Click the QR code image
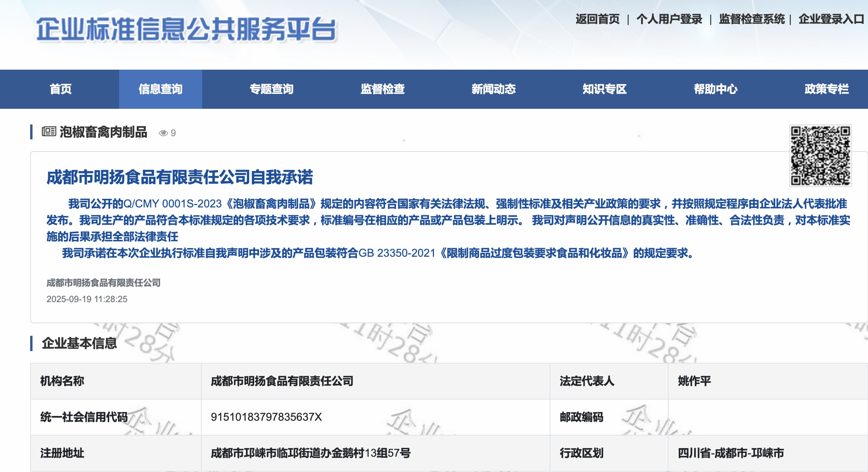This screenshot has height=472, width=868. pyautogui.click(x=820, y=155)
